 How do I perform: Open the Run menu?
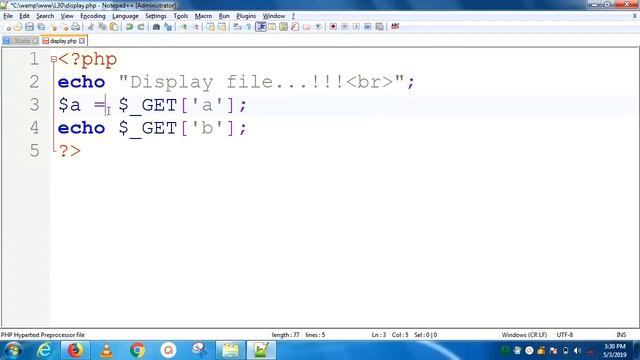[x=224, y=16]
